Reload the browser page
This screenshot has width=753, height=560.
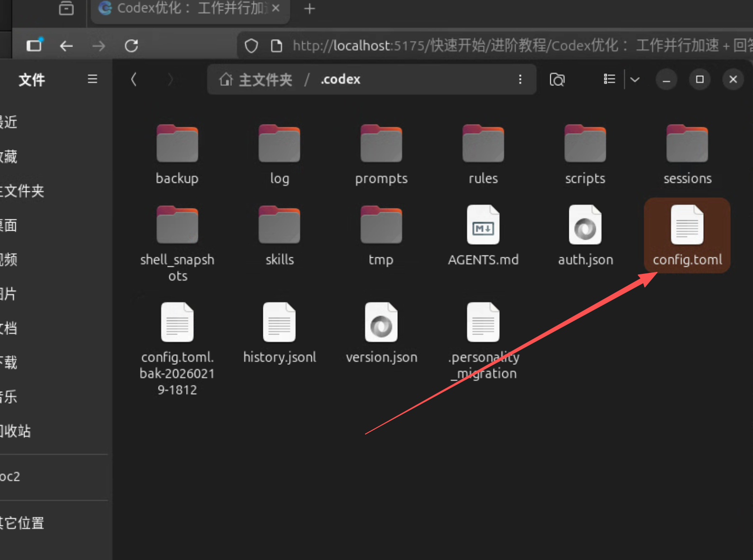131,45
